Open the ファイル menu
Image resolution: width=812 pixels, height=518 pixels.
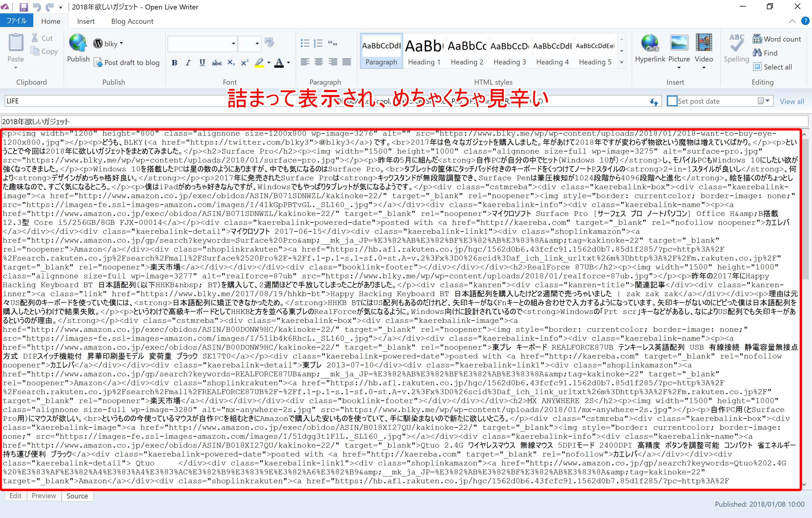coord(17,21)
